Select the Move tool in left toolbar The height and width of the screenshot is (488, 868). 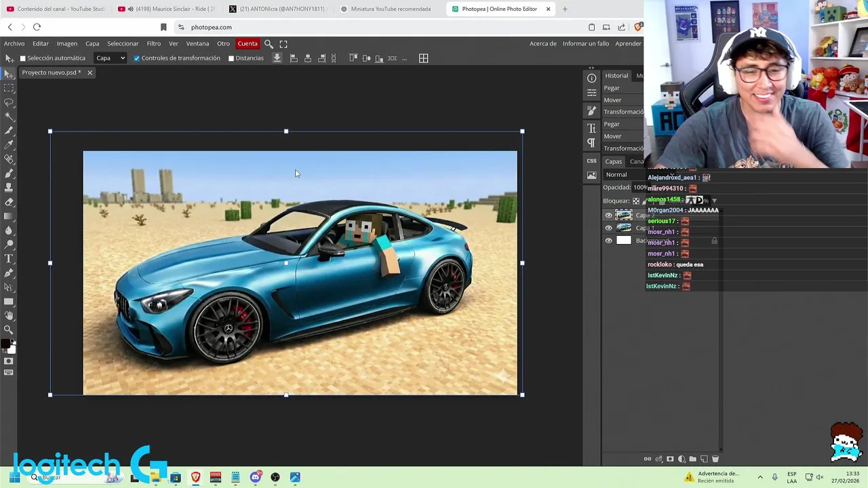(9, 73)
